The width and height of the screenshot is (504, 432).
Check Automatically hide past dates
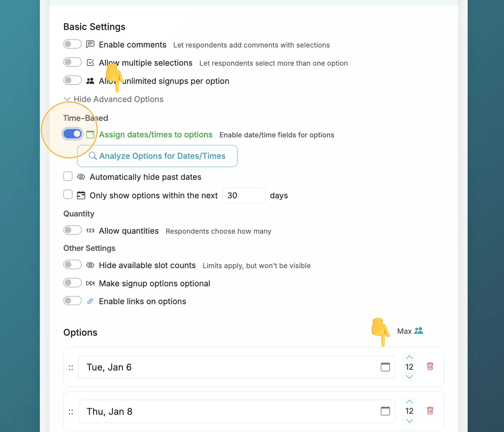[68, 176]
